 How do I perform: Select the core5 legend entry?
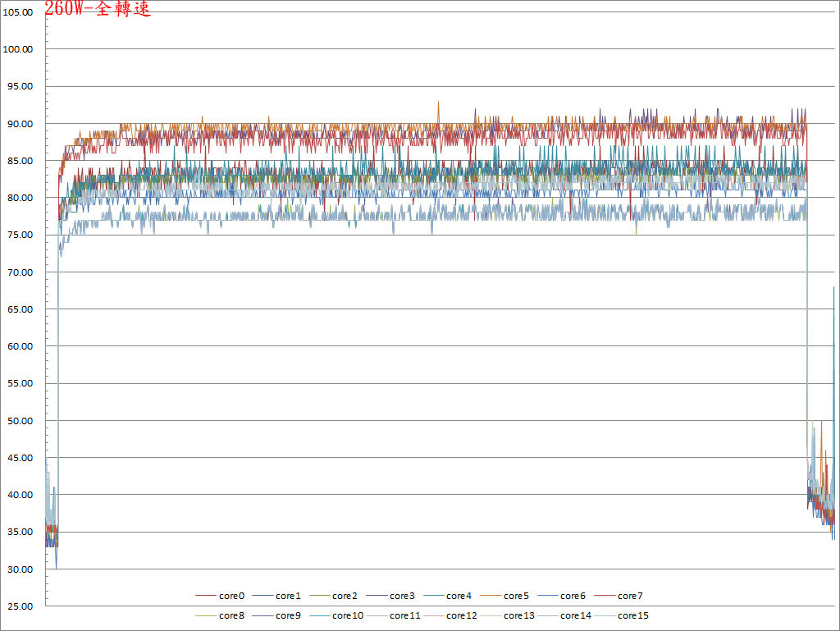coord(504,596)
